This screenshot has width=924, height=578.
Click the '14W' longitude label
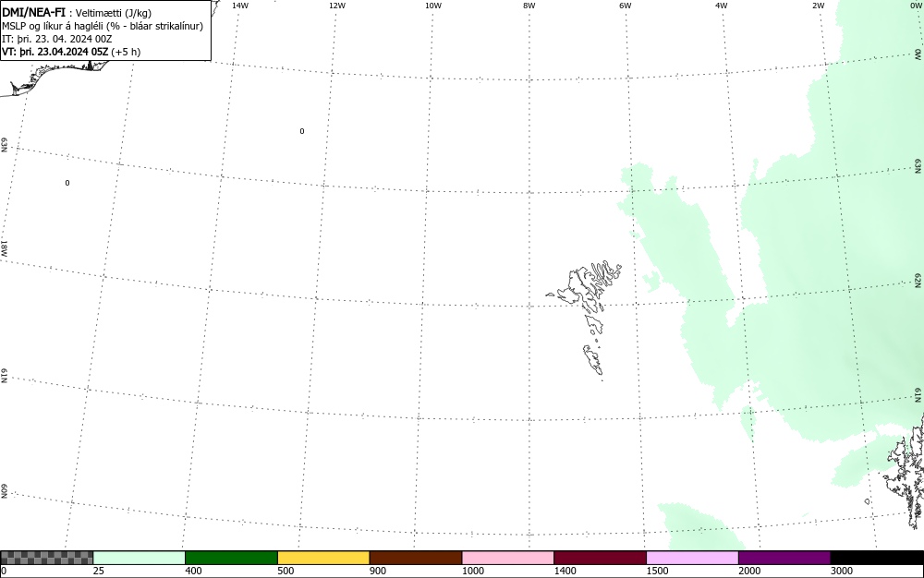click(240, 6)
